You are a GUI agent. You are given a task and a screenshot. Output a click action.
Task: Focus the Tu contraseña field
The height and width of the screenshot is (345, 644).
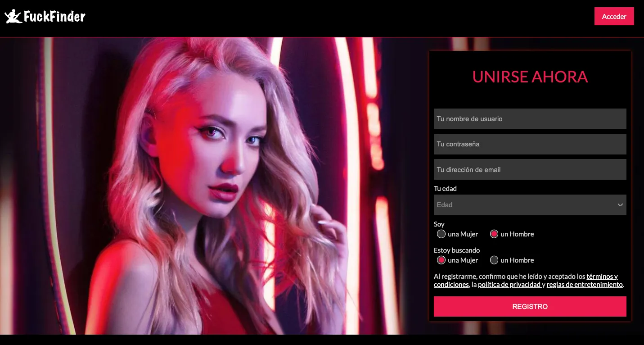[x=530, y=144]
